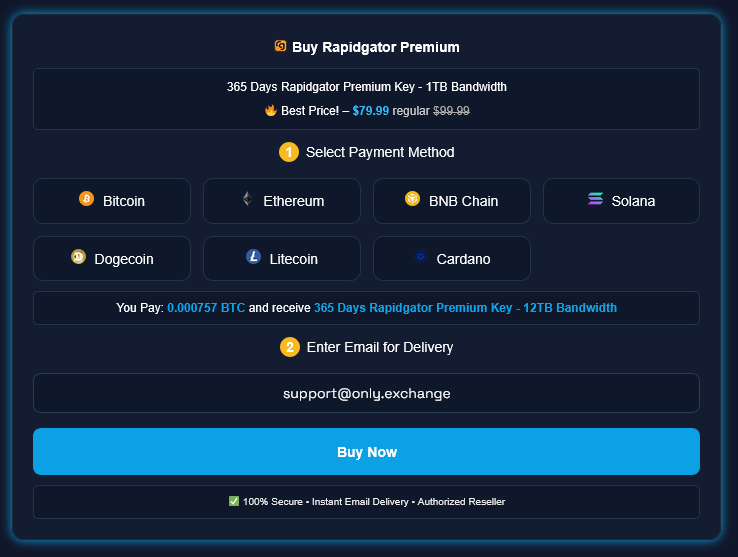Image resolution: width=738 pixels, height=557 pixels.
Task: Click the Bitcoin coin icon
Action: click(x=86, y=199)
